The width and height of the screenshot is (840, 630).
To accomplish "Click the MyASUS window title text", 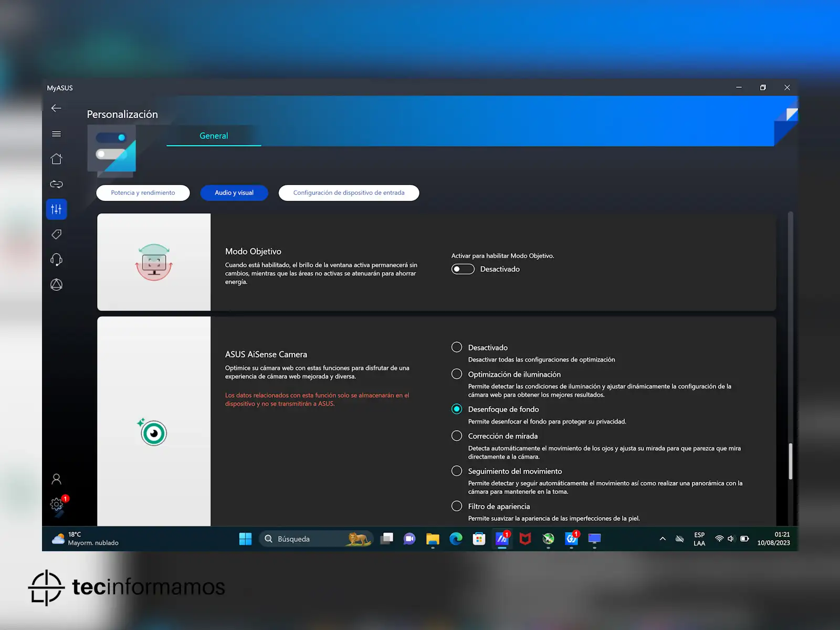I will click(60, 88).
